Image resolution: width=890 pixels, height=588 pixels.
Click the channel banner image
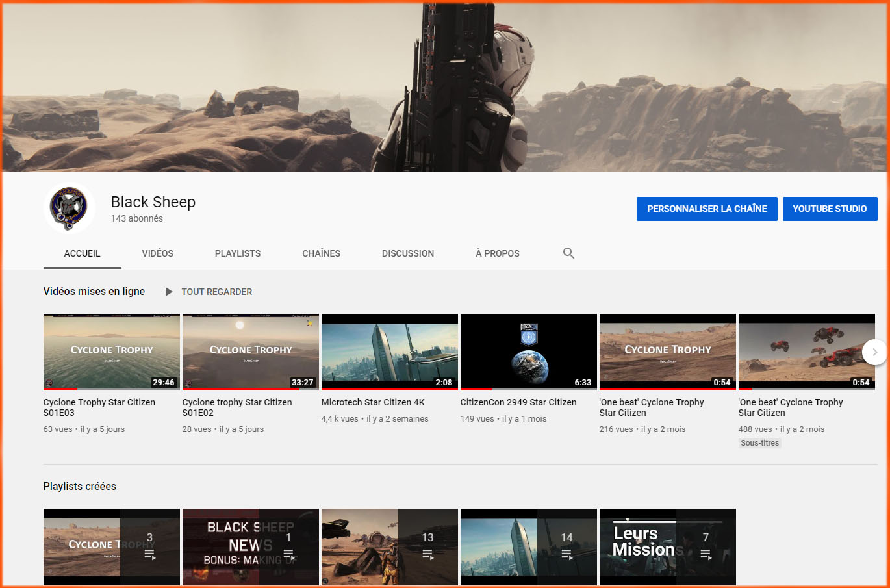pyautogui.click(x=445, y=87)
